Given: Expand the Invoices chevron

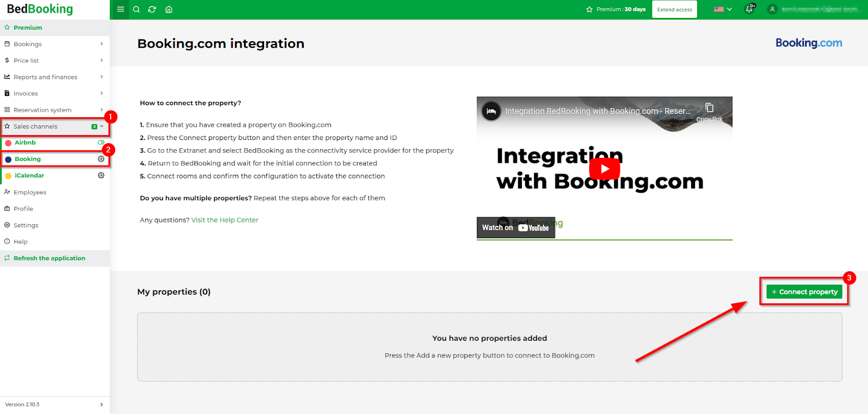Looking at the screenshot, I should click(x=101, y=93).
